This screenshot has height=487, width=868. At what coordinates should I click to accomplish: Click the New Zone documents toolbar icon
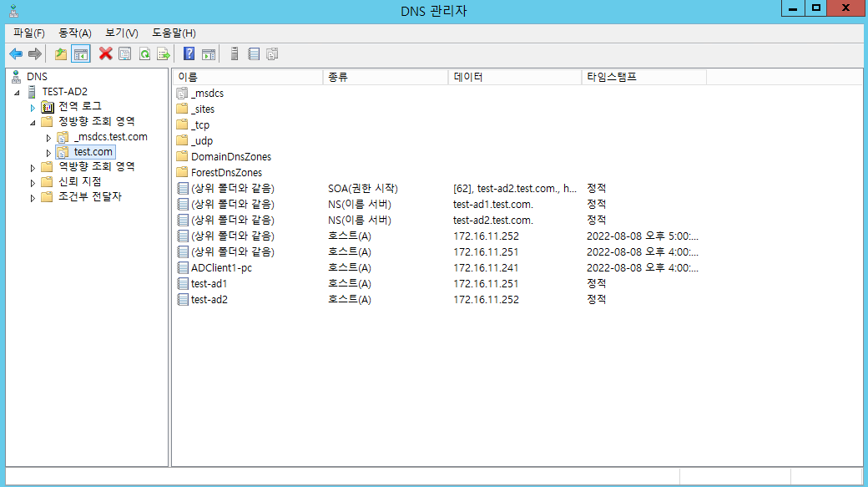pyautogui.click(x=272, y=53)
